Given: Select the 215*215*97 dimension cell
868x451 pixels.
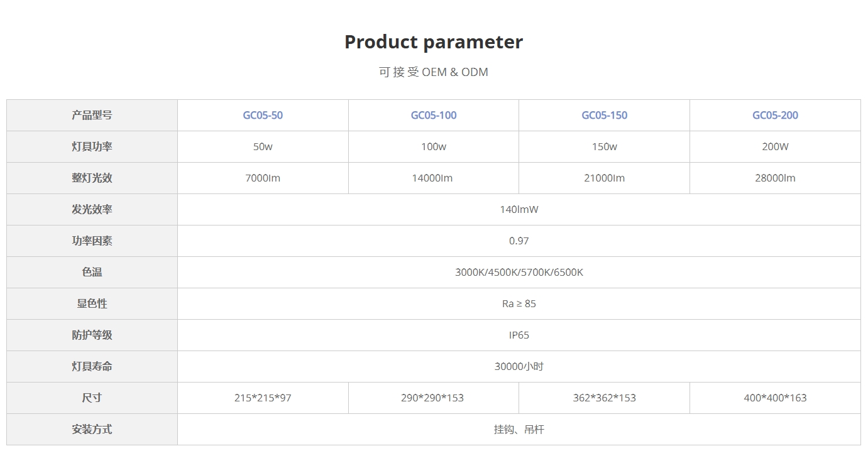Looking at the screenshot, I should (263, 398).
